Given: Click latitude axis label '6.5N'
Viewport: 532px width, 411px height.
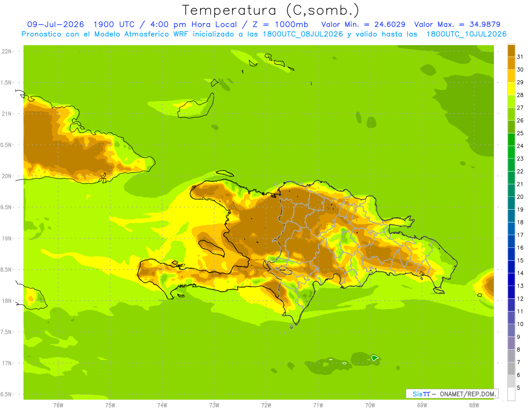Looking at the screenshot, I should click(6, 395).
